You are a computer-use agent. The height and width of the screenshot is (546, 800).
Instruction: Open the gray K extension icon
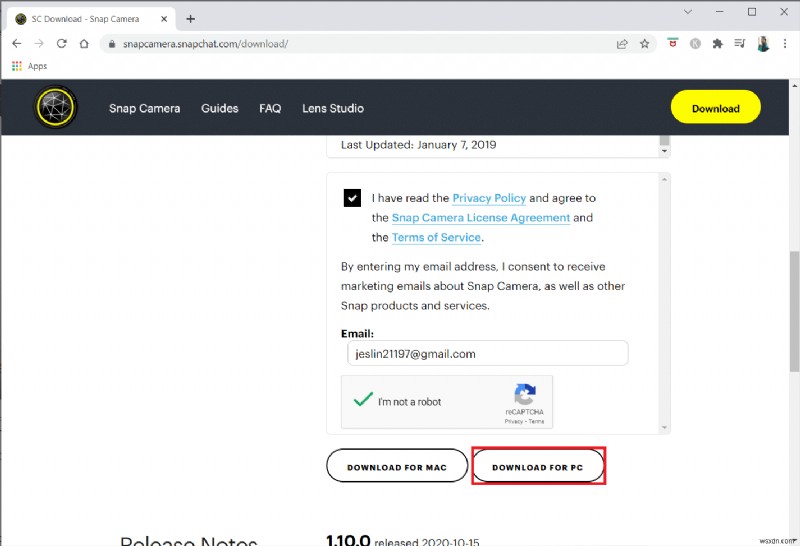(695, 44)
